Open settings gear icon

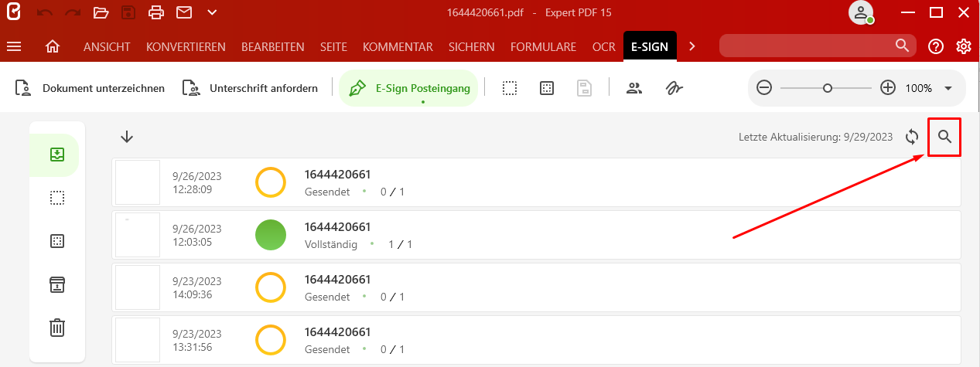963,46
